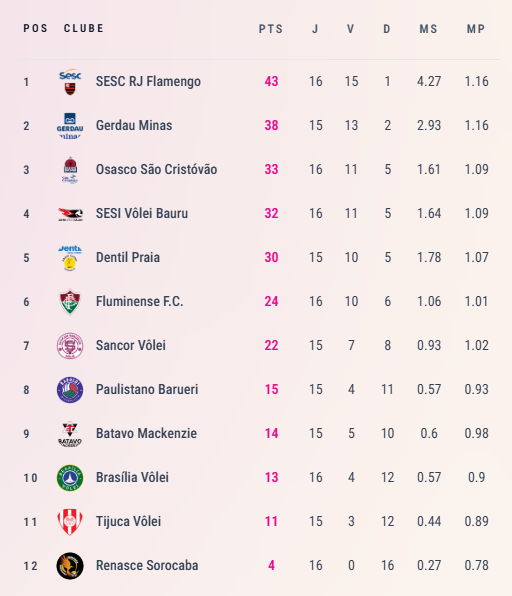This screenshot has height=596, width=512.
Task: Select the Fluminense F.C. team name
Action: [x=139, y=301]
